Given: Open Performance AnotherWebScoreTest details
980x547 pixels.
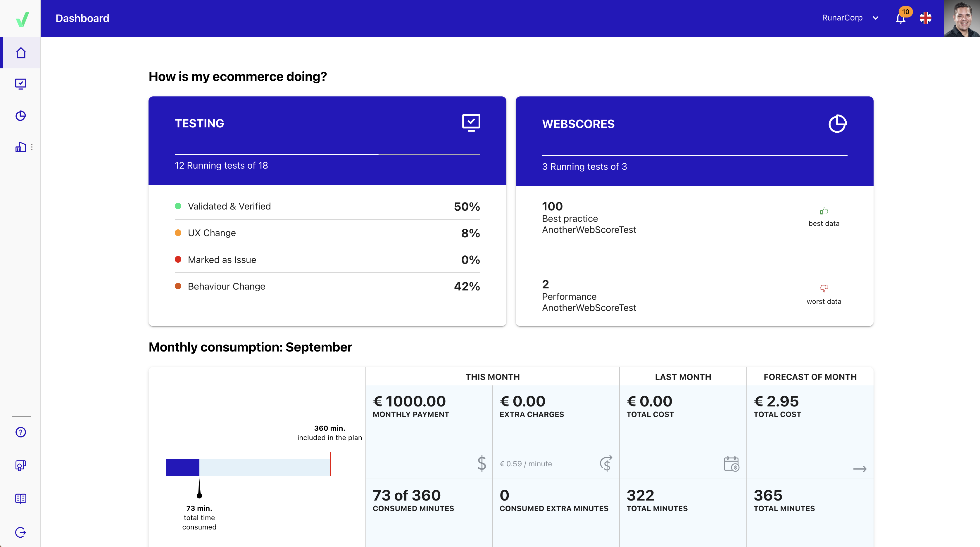Looking at the screenshot, I should (589, 297).
